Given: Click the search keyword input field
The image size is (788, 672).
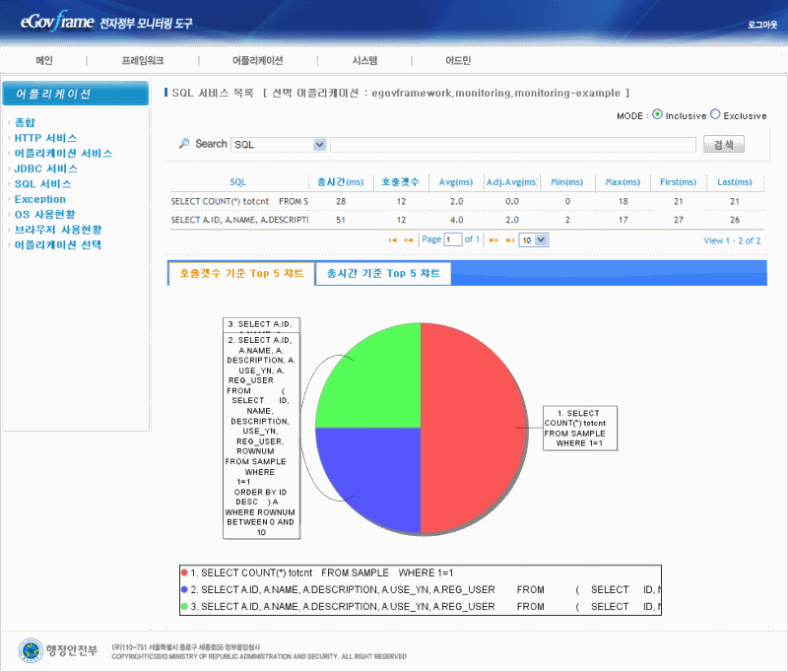Looking at the screenshot, I should 512,145.
